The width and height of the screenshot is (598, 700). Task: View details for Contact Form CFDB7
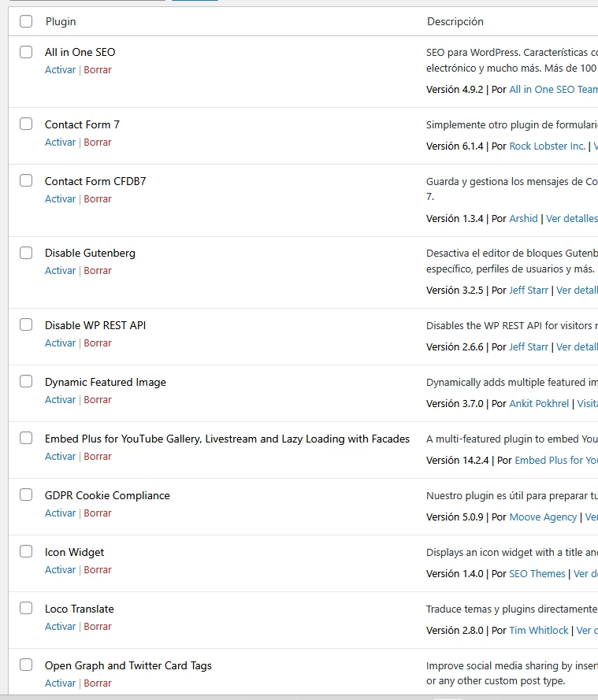(572, 218)
